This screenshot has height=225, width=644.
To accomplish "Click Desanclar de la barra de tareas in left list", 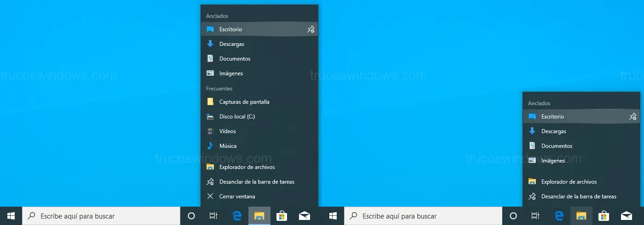I will pyautogui.click(x=256, y=182).
